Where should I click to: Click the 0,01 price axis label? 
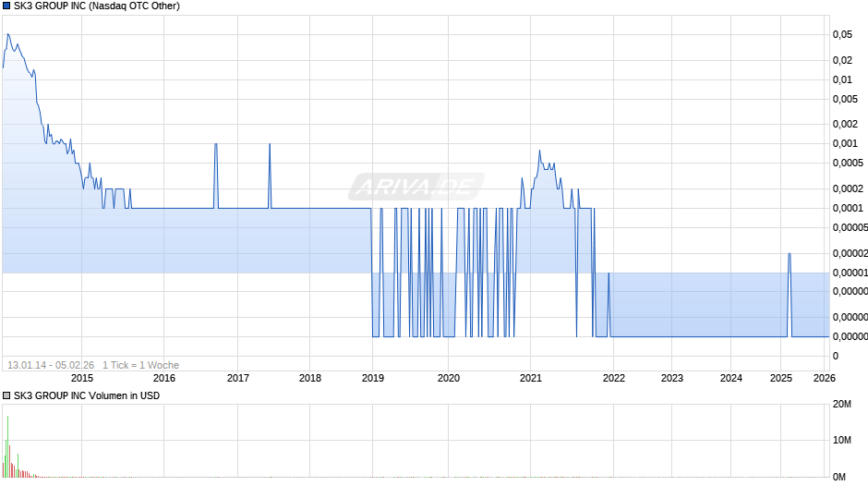(x=842, y=79)
